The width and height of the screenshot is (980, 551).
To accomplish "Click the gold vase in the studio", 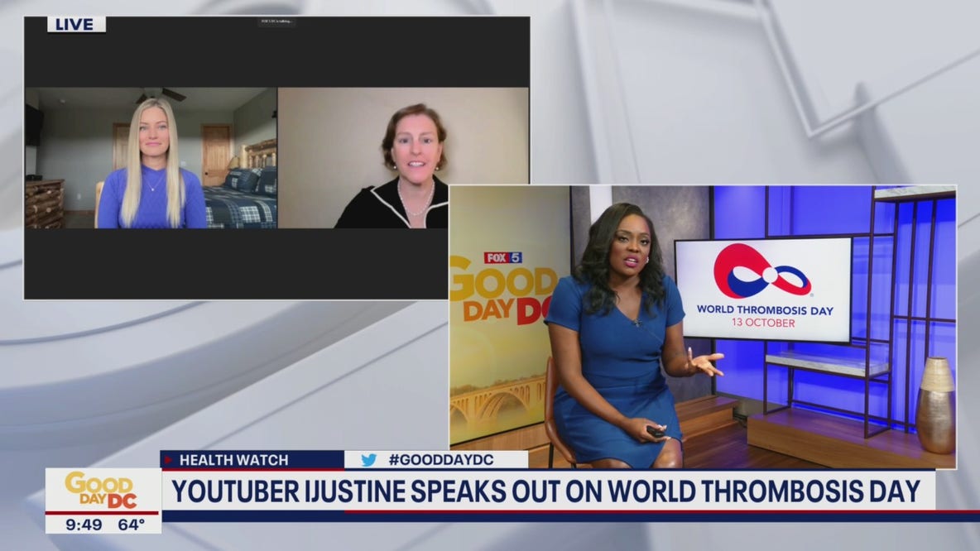I will coord(935,405).
